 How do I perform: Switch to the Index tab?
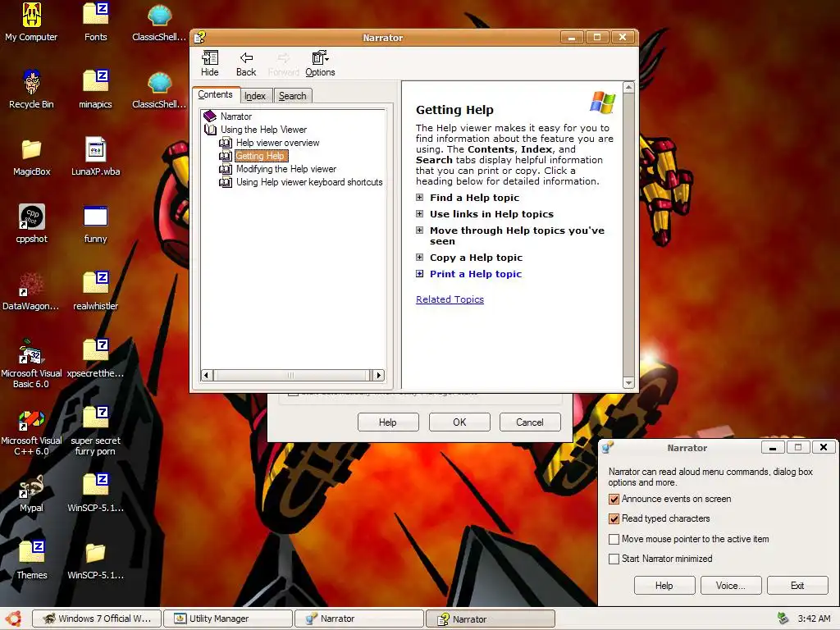tap(255, 96)
